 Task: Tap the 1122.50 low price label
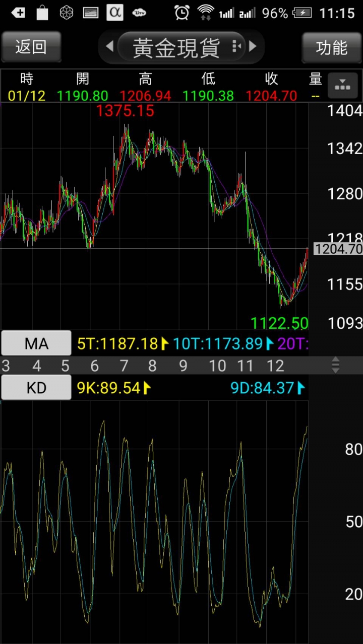(x=279, y=323)
